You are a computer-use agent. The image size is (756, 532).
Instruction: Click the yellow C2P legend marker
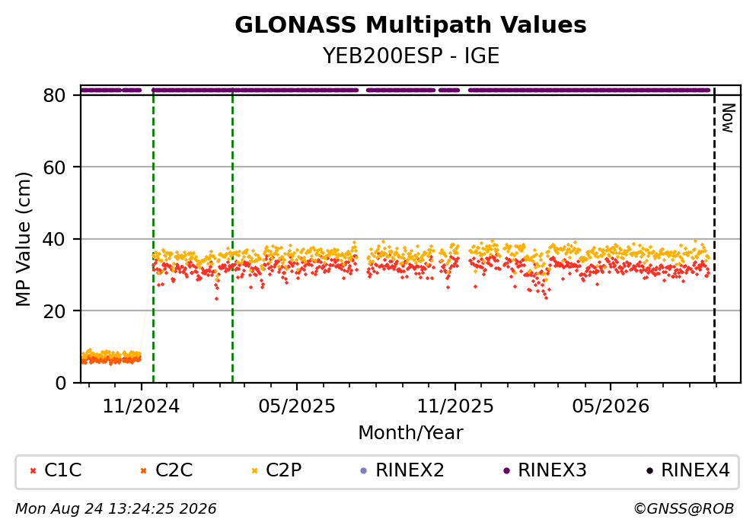[254, 471]
